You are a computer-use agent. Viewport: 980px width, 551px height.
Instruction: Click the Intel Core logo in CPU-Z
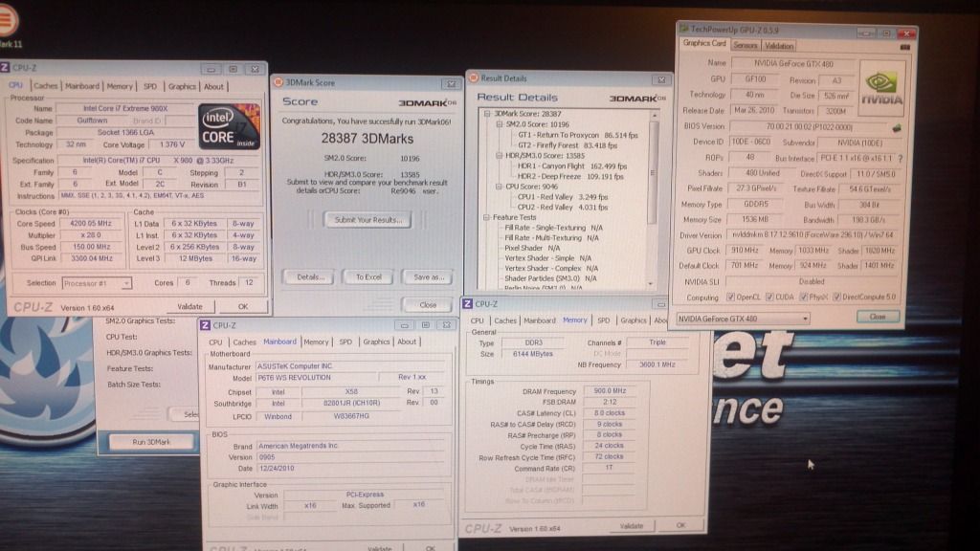(x=229, y=127)
